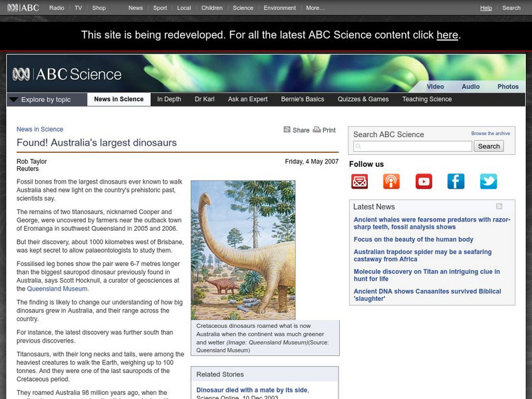
Task: Click Science in the top bar
Action: click(243, 8)
